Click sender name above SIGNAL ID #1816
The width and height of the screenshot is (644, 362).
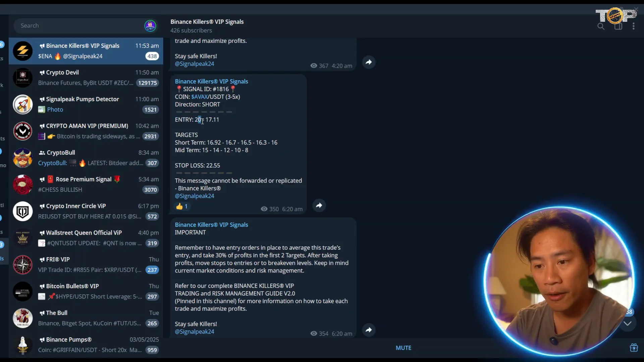click(211, 81)
